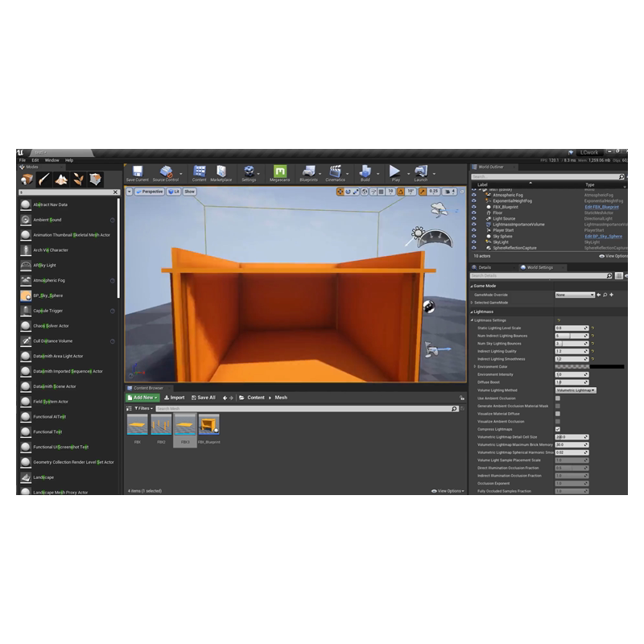Open the File menu
Image resolution: width=644 pixels, height=644 pixels.
tap(23, 160)
